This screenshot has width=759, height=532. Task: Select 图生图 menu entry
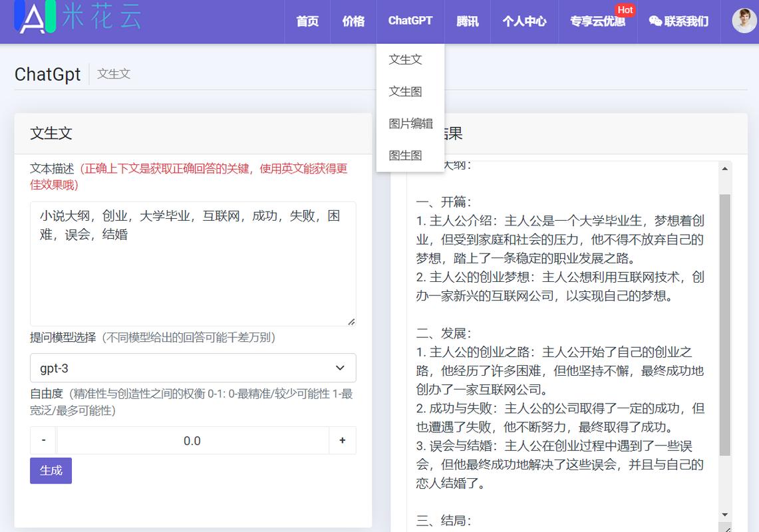406,155
